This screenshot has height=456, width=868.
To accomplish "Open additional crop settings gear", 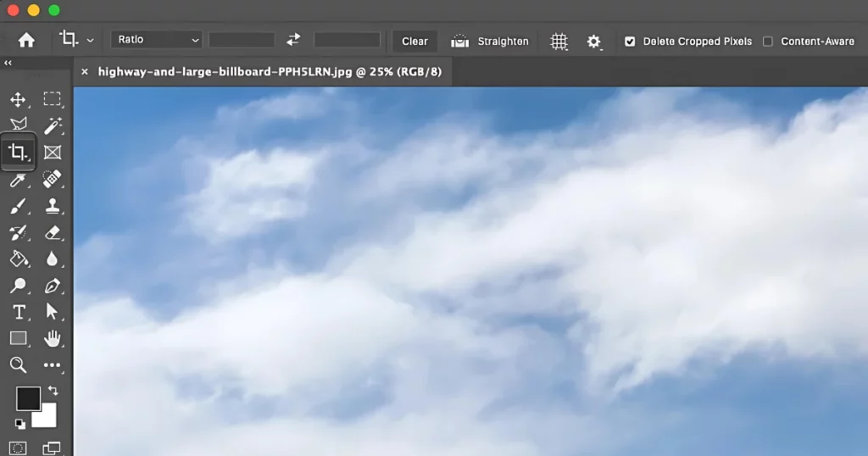I will tap(593, 42).
